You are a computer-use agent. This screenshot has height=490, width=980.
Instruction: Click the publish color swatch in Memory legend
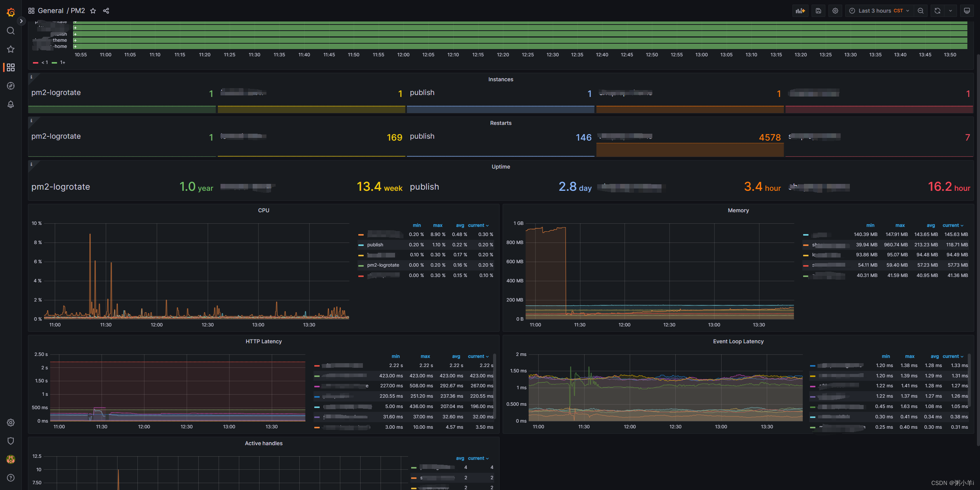tap(806, 234)
